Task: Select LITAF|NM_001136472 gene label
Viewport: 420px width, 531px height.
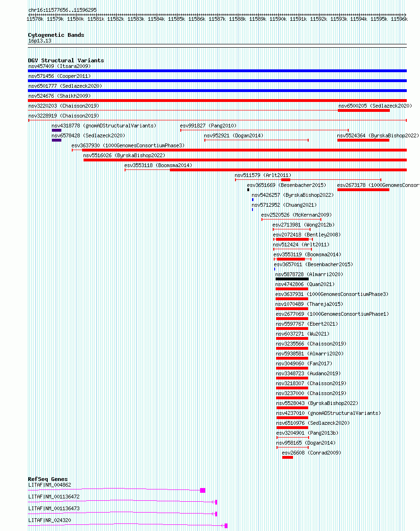Action: 54,497
